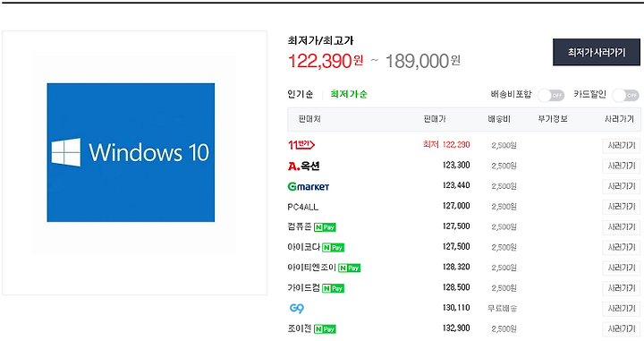644x341 pixels.
Task: Click price 123,300 in 옥션 row
Action: (456, 166)
